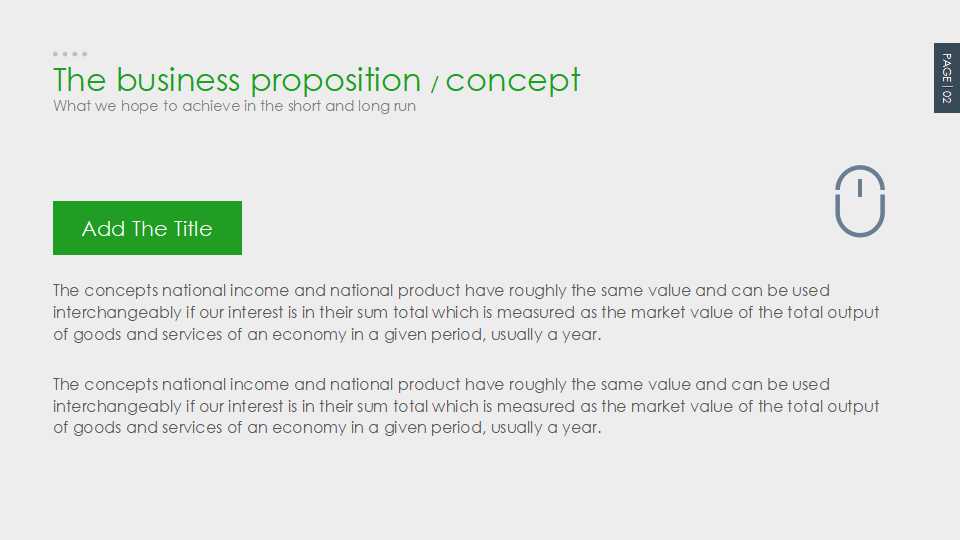Click the word 'concept' in the heading
The height and width of the screenshot is (540, 960).
513,80
